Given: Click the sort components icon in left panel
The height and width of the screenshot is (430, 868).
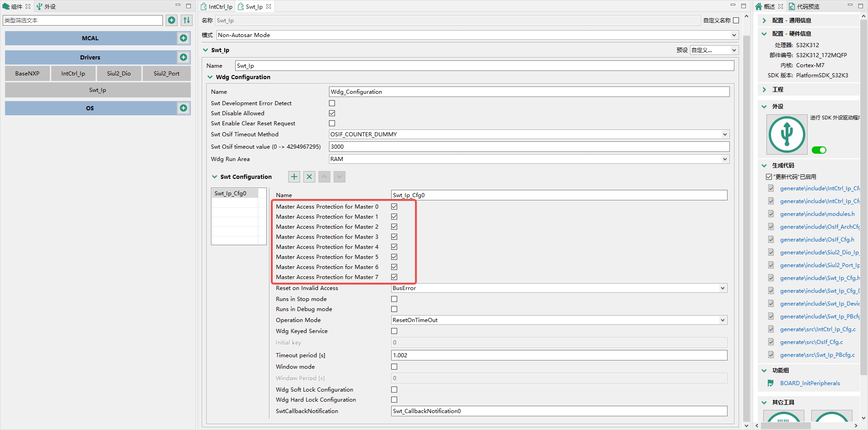Looking at the screenshot, I should click(186, 20).
